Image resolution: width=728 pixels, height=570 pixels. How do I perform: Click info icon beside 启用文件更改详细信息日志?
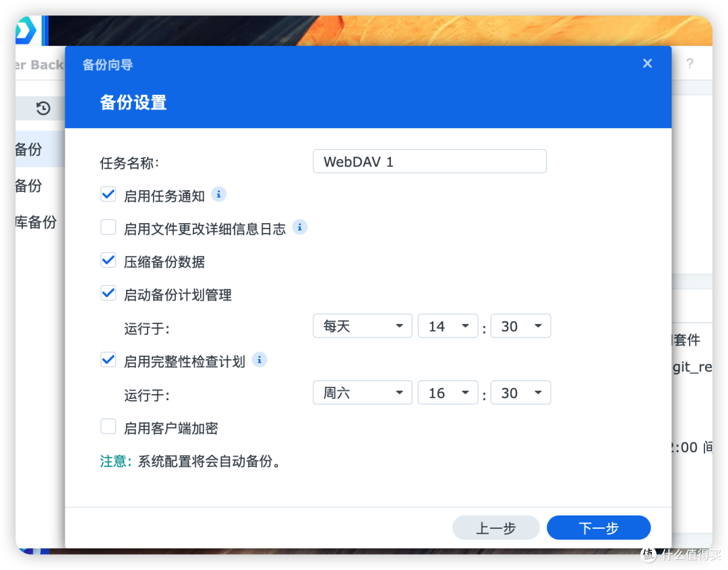(x=299, y=228)
